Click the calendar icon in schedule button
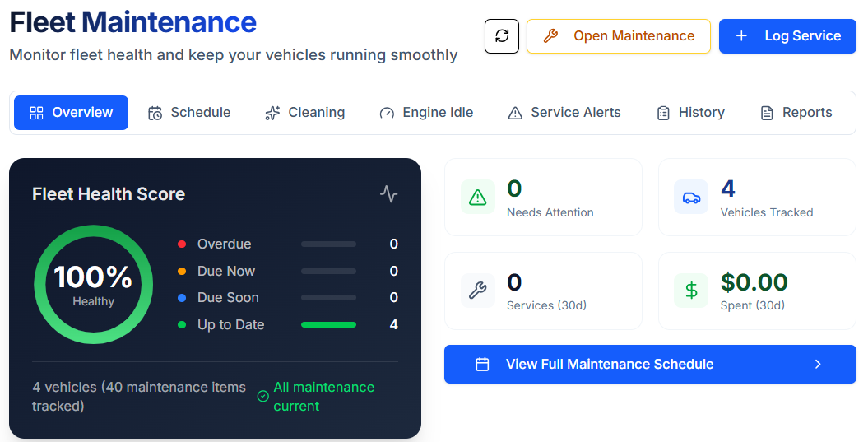 (482, 365)
